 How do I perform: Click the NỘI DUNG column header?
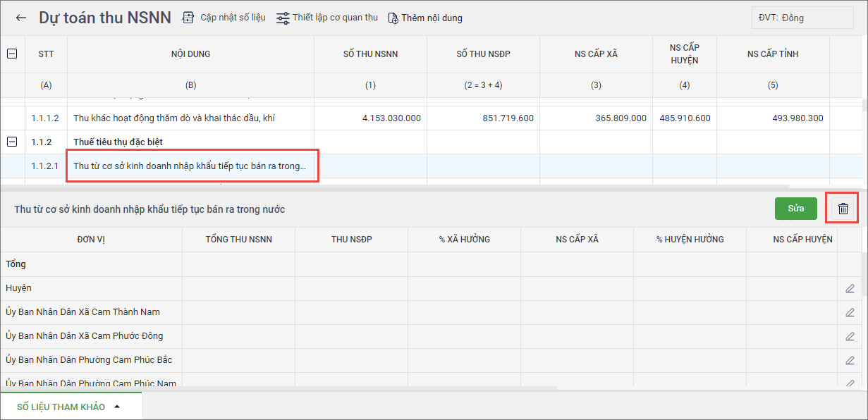190,54
